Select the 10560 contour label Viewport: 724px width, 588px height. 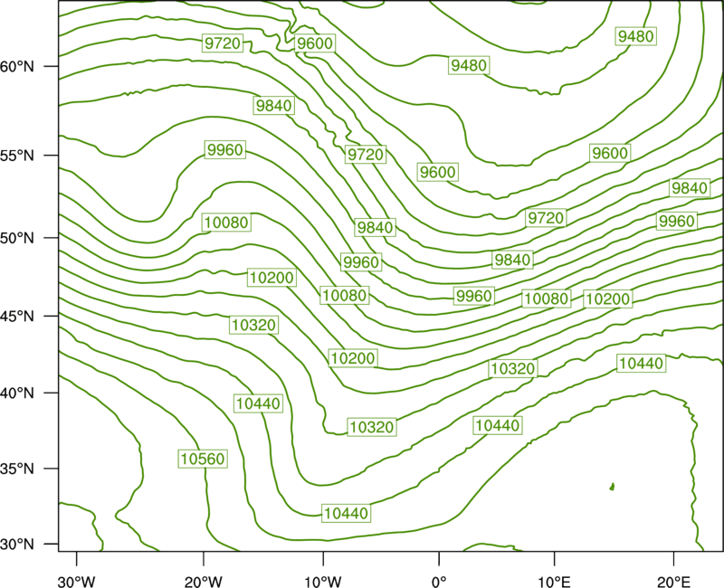click(203, 459)
